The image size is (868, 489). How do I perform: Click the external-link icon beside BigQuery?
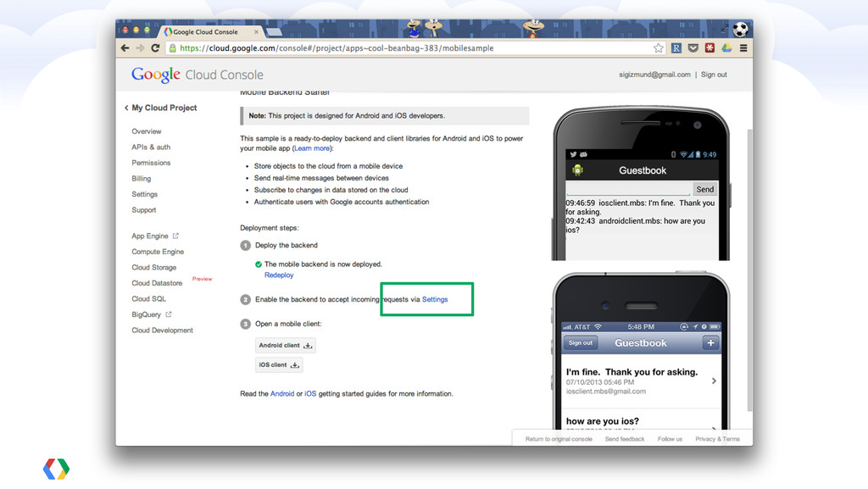(169, 314)
